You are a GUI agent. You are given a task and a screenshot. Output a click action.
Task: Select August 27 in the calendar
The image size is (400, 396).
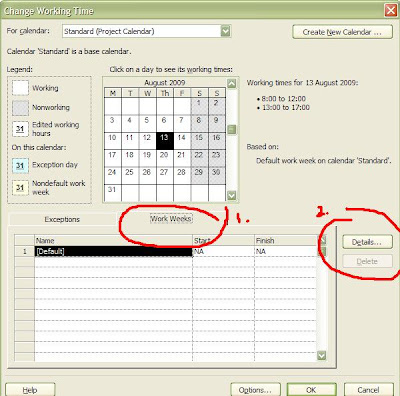(165, 175)
